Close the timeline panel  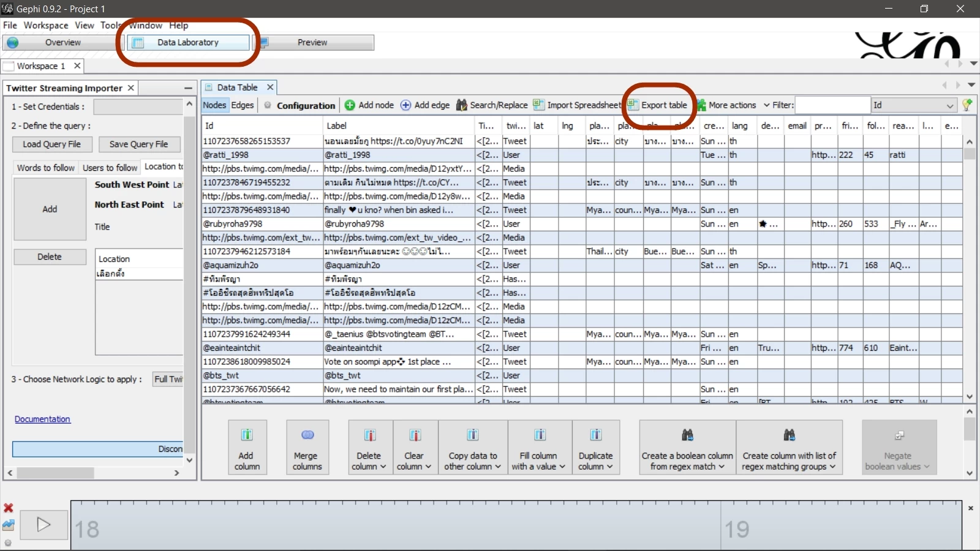(x=971, y=508)
